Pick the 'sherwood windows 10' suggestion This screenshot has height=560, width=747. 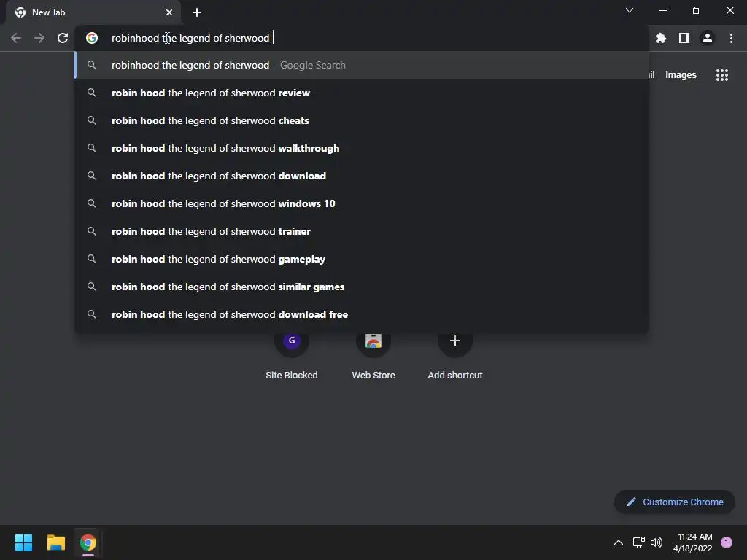362,204
